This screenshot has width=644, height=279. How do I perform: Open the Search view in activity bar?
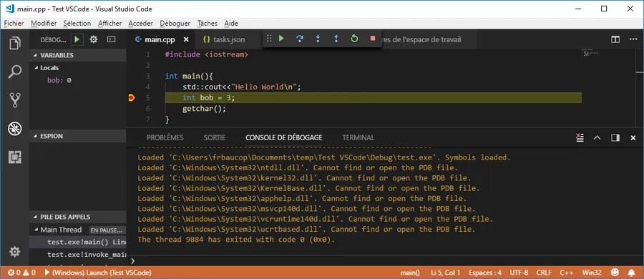click(x=15, y=72)
